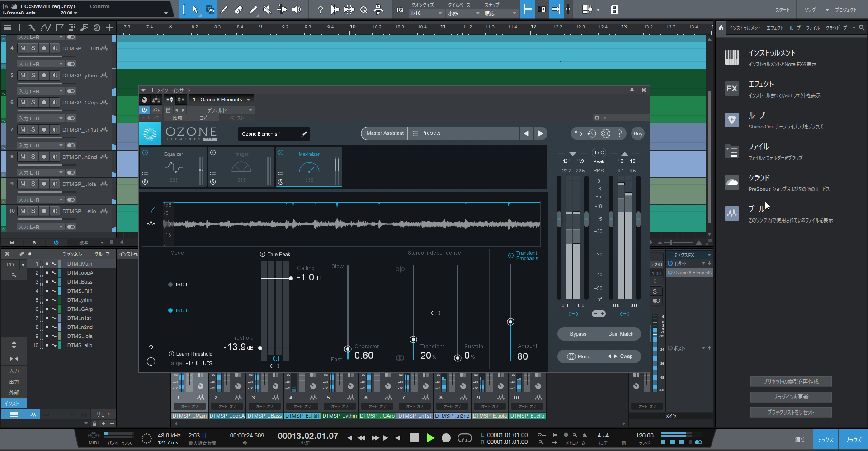Switch to Files browser tab

pyautogui.click(x=812, y=28)
